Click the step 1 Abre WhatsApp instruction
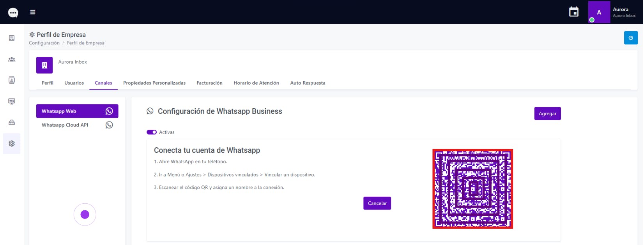The image size is (644, 245). [190, 162]
